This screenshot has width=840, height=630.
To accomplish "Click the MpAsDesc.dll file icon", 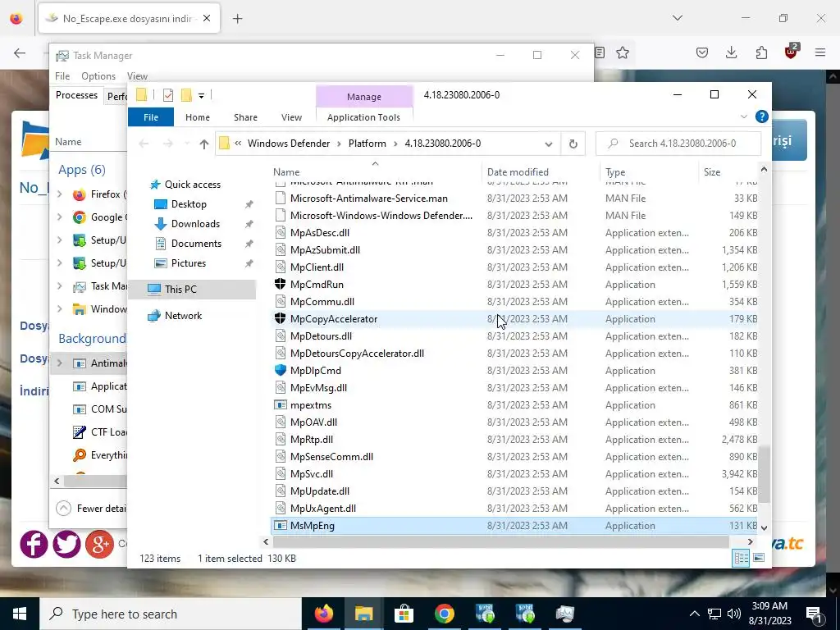I will [x=281, y=232].
